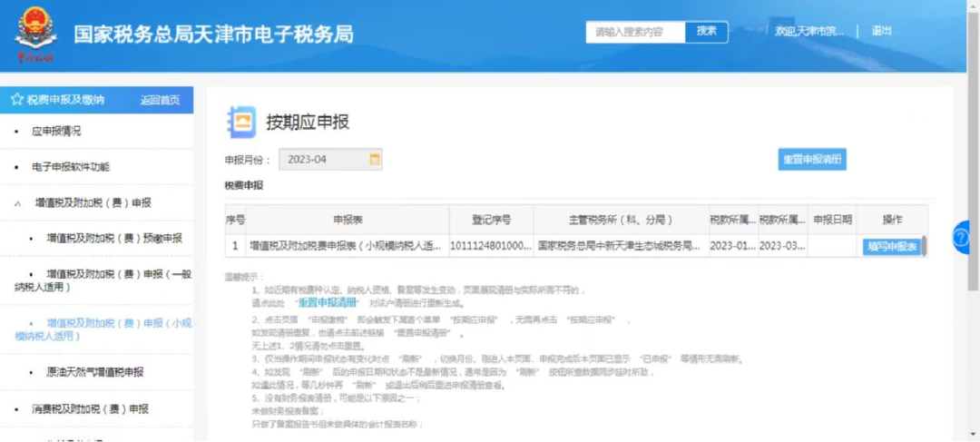Click the star icon beside 税费申报及缴纳
The width and height of the screenshot is (980, 442).
17,100
